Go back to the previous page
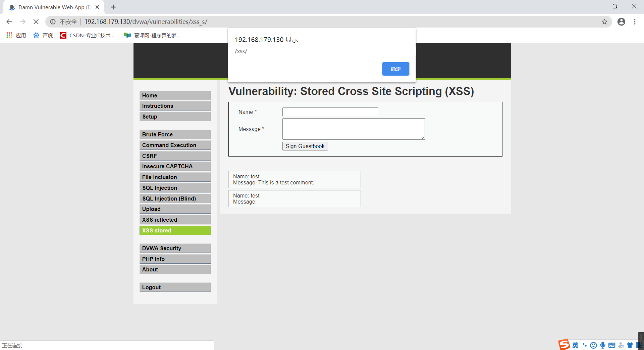The width and height of the screenshot is (644, 350). 9,22
